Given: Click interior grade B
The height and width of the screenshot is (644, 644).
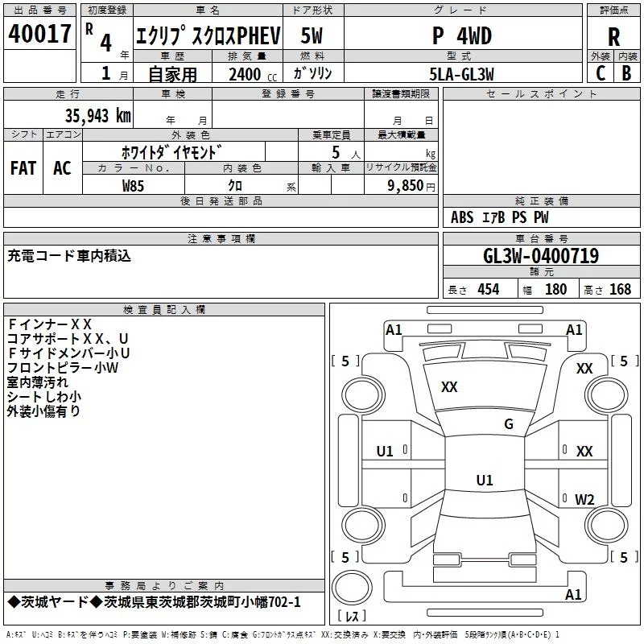Looking at the screenshot, I should pyautogui.click(x=627, y=73).
